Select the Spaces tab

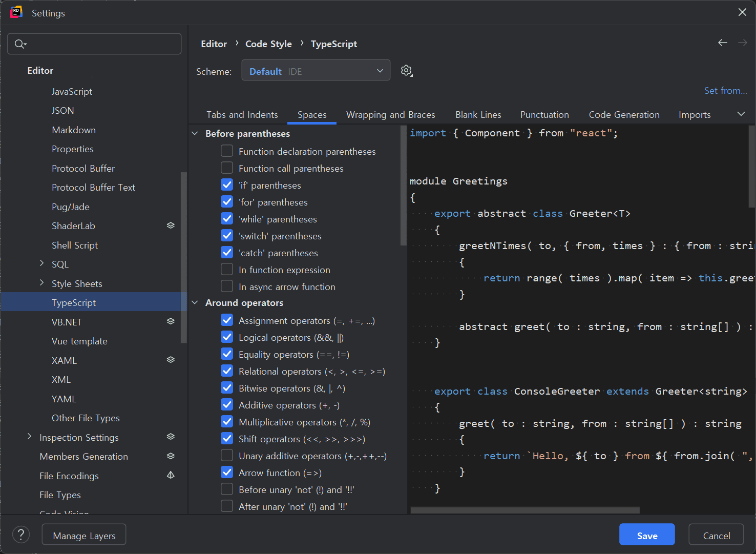312,115
